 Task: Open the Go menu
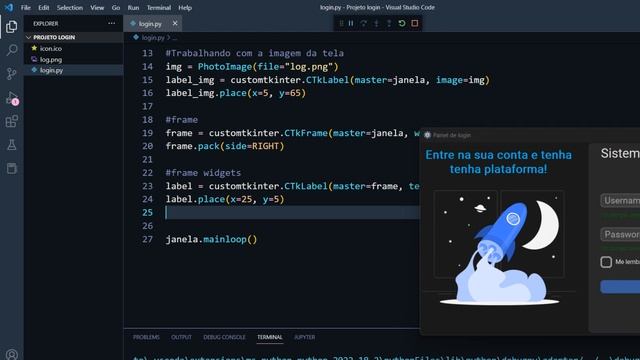pos(116,7)
